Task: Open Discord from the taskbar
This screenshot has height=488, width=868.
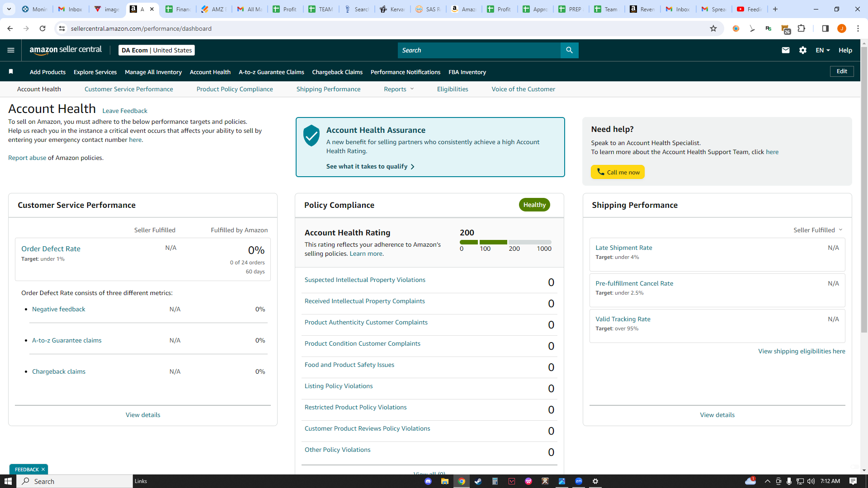Action: pos(428,481)
